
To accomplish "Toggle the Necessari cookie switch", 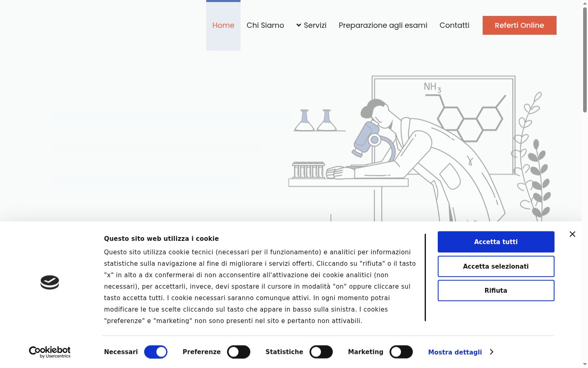I will [x=156, y=352].
